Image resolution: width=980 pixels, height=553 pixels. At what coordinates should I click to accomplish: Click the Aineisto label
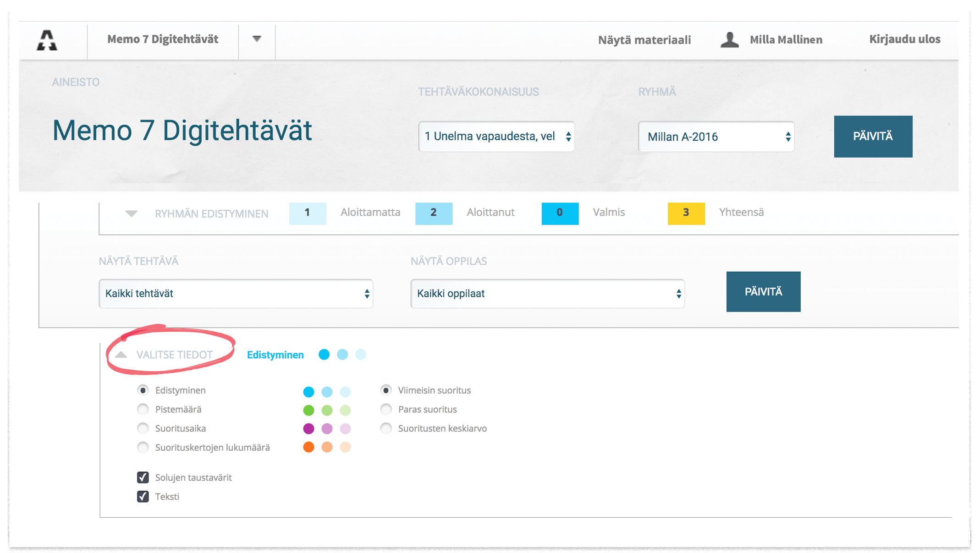[x=76, y=82]
